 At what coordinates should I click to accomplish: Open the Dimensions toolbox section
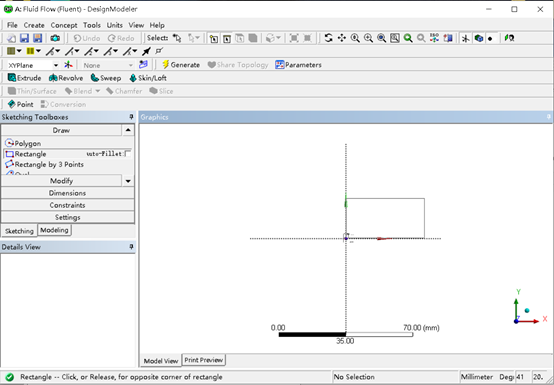click(67, 193)
